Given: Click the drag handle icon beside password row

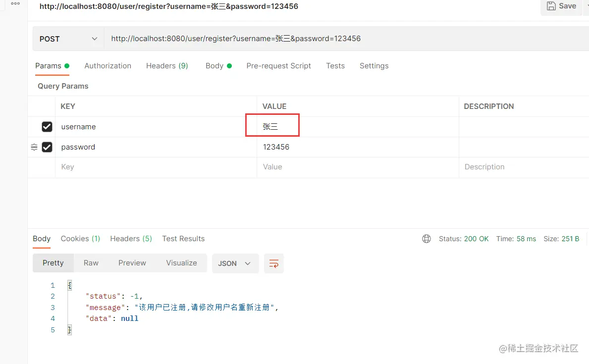Looking at the screenshot, I should [34, 147].
